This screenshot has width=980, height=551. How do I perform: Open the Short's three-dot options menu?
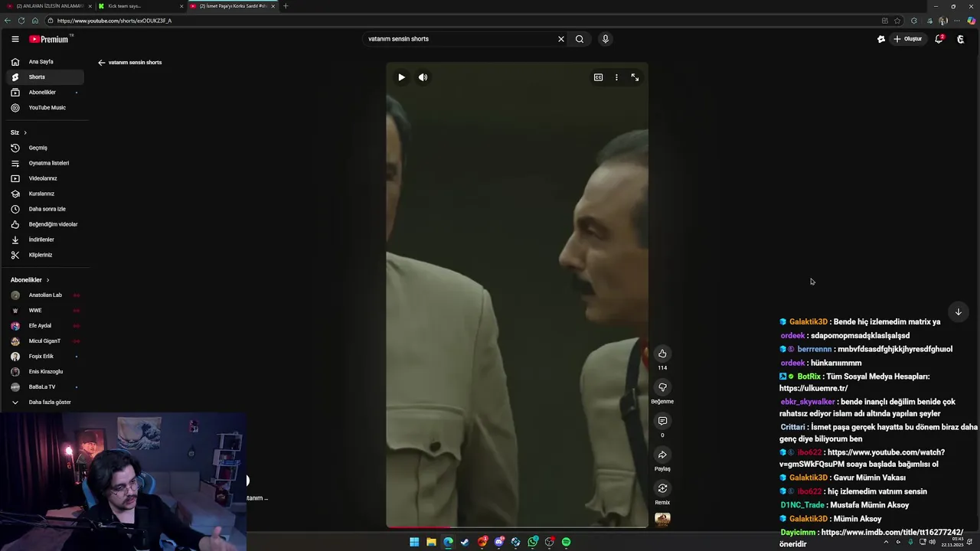[x=616, y=77]
